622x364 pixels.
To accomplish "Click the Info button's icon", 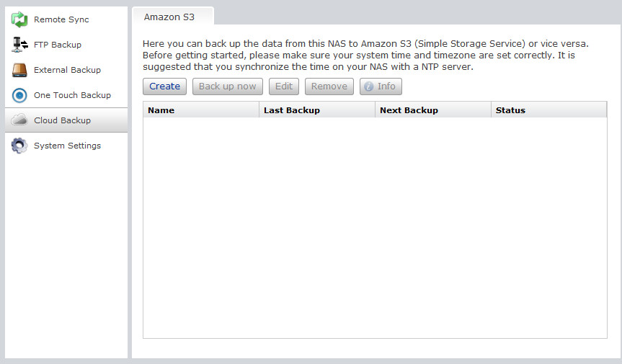I will pos(368,86).
